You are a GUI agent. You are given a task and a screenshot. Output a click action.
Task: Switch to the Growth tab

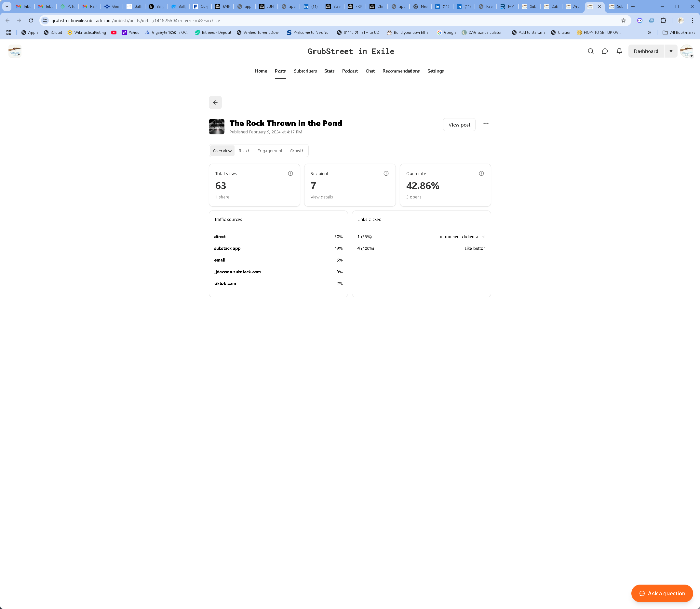click(x=297, y=151)
